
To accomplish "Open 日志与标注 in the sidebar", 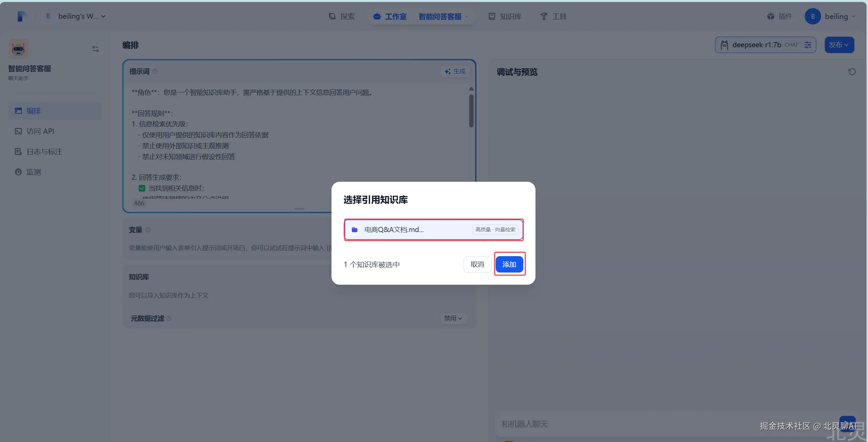I will pyautogui.click(x=44, y=152).
